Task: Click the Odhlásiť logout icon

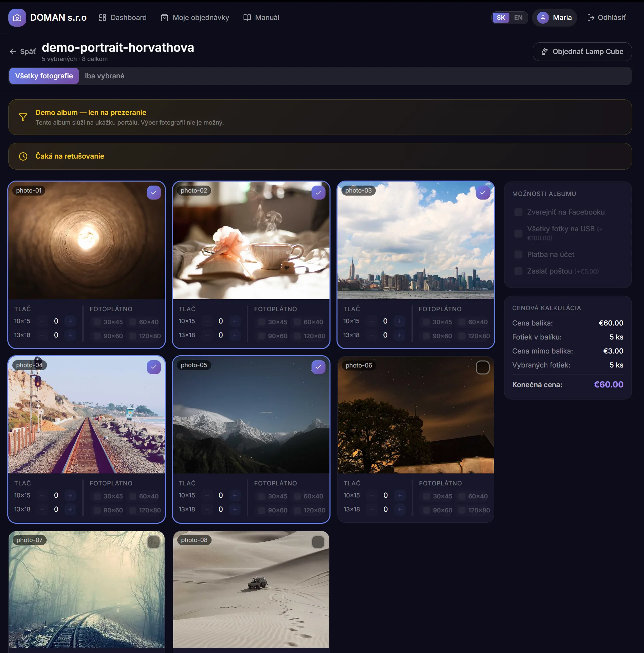Action: (591, 18)
